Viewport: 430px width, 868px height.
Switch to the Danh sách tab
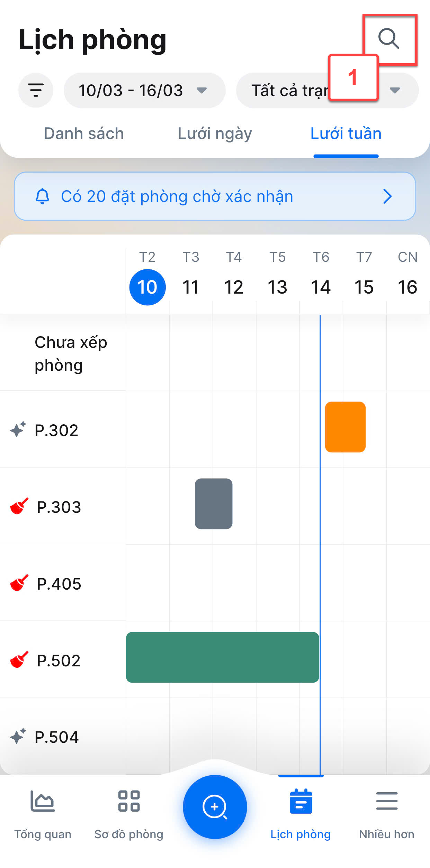[x=84, y=133]
